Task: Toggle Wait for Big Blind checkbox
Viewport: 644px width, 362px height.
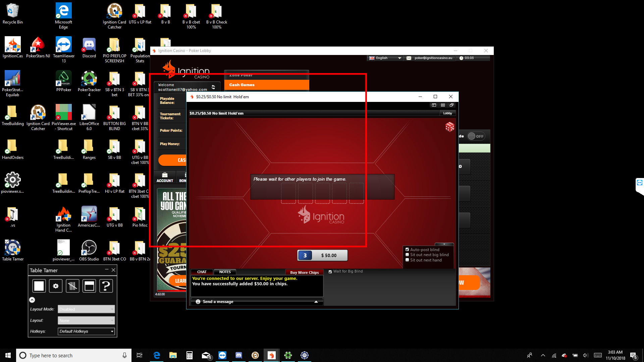Action: pos(330,271)
